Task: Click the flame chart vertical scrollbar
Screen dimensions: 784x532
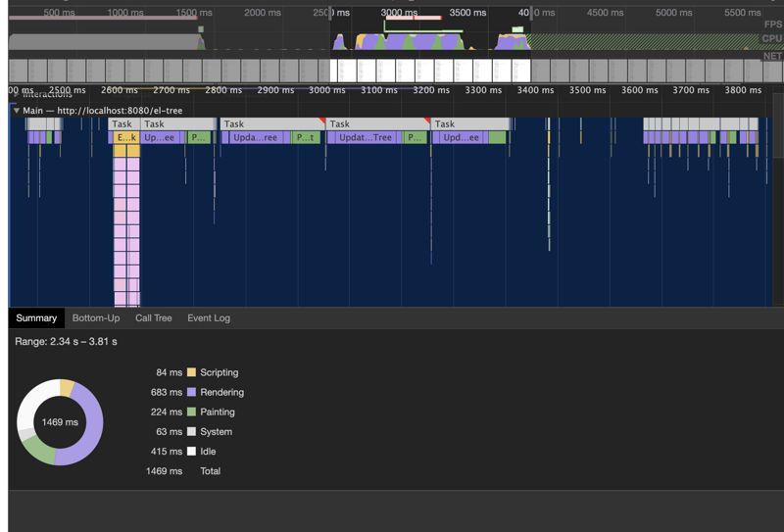Action: pos(778,196)
